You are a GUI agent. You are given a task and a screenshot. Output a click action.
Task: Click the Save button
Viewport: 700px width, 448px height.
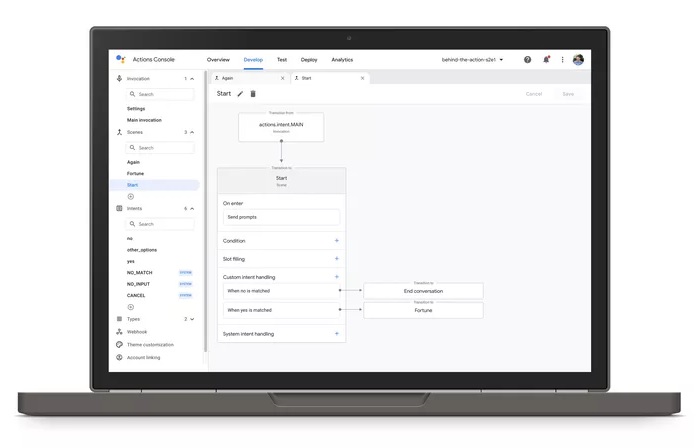[568, 94]
